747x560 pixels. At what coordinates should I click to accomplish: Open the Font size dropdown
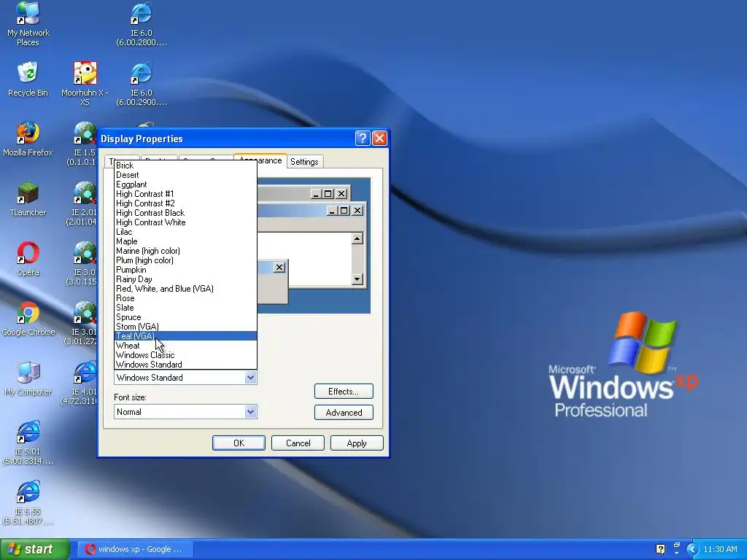(185, 412)
